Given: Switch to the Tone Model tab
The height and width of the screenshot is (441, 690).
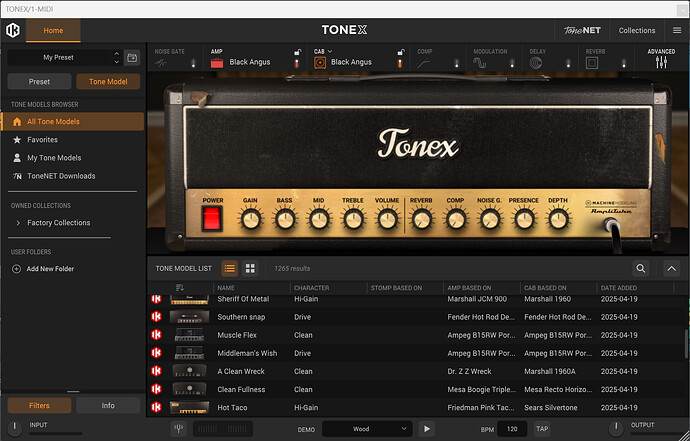Looking at the screenshot, I should (x=108, y=81).
